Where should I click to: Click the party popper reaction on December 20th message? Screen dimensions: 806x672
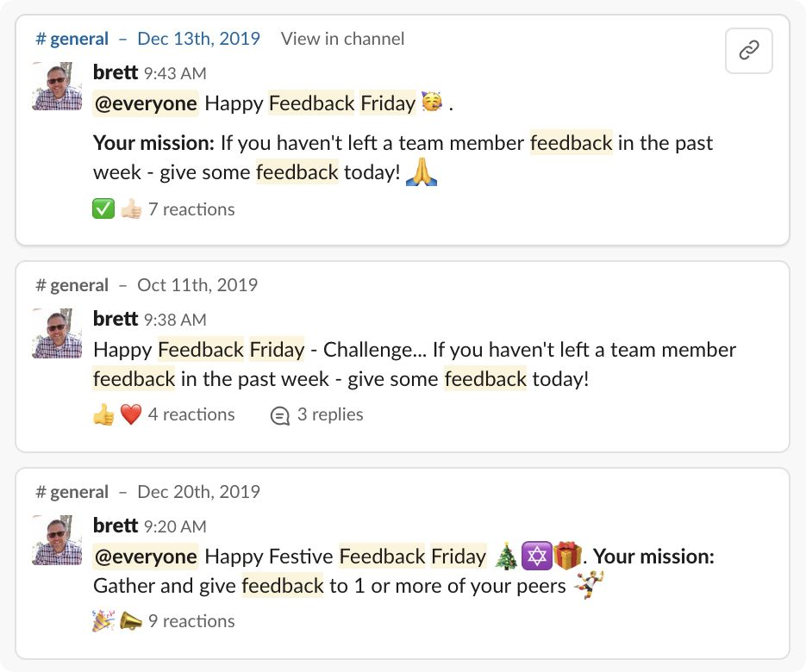click(x=101, y=619)
